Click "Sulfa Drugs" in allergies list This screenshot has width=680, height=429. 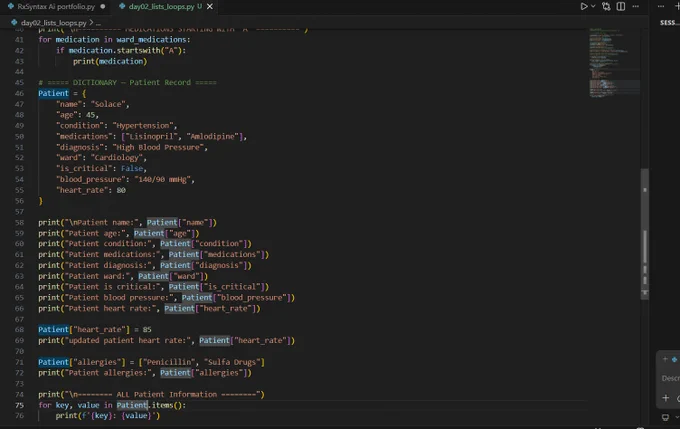(232, 362)
